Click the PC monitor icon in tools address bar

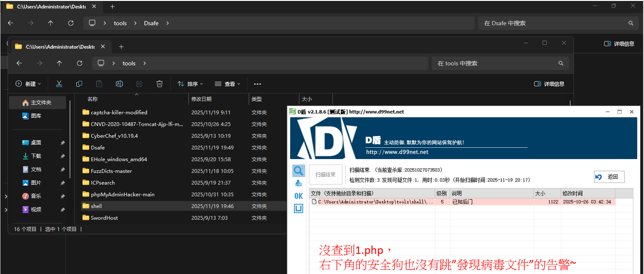[101, 63]
